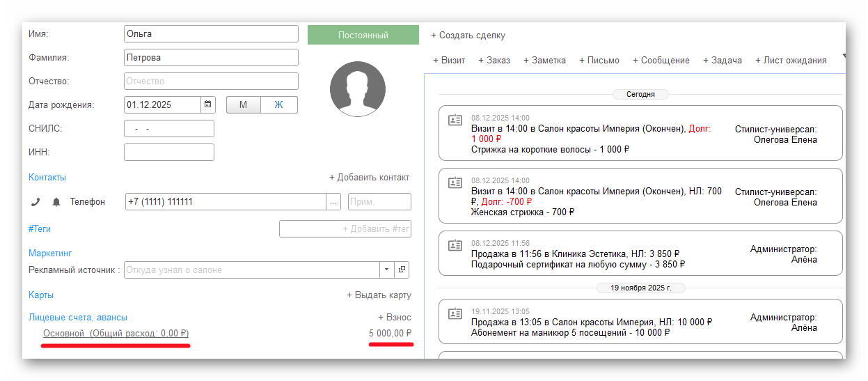Click card icon of manicure subscription sale
The height and width of the screenshot is (381, 868).
click(x=455, y=313)
